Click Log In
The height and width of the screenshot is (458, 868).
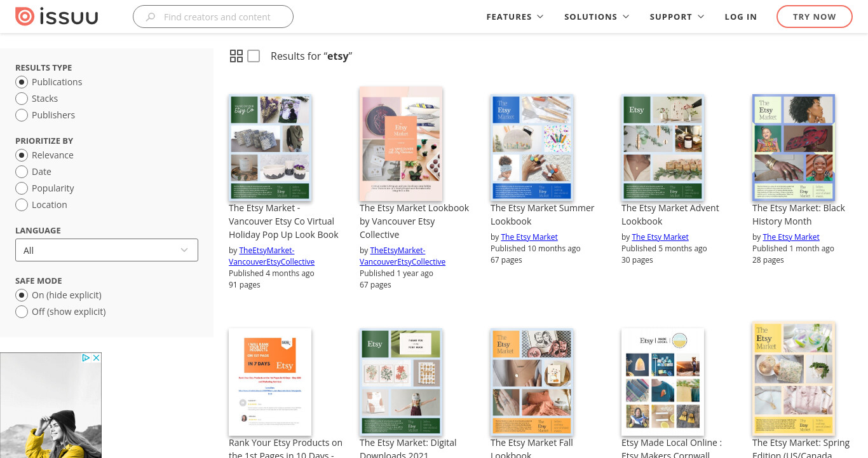[741, 17]
